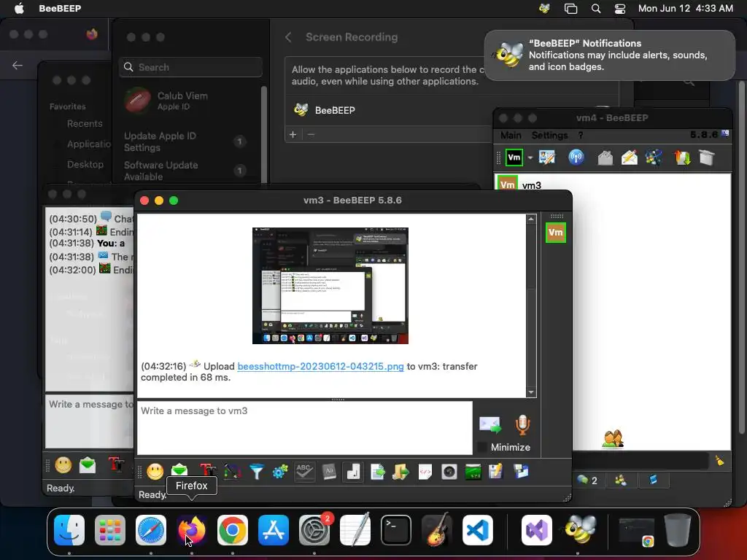Remove app with minus button in Screen Recording

311,134
